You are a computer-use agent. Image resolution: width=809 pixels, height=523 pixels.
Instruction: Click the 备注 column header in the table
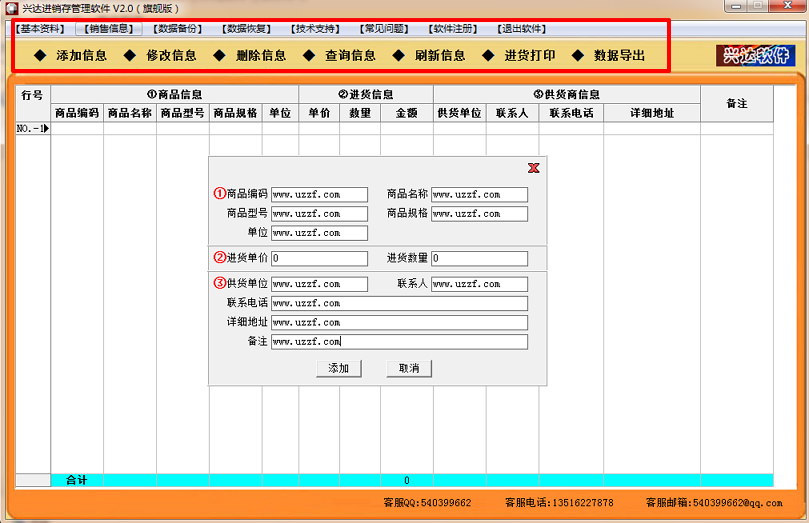737,104
